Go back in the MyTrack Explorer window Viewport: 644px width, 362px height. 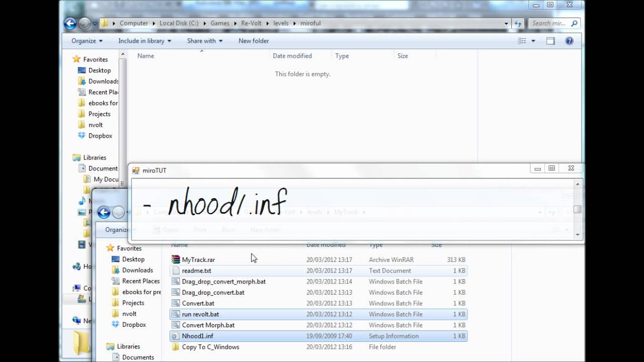104,212
